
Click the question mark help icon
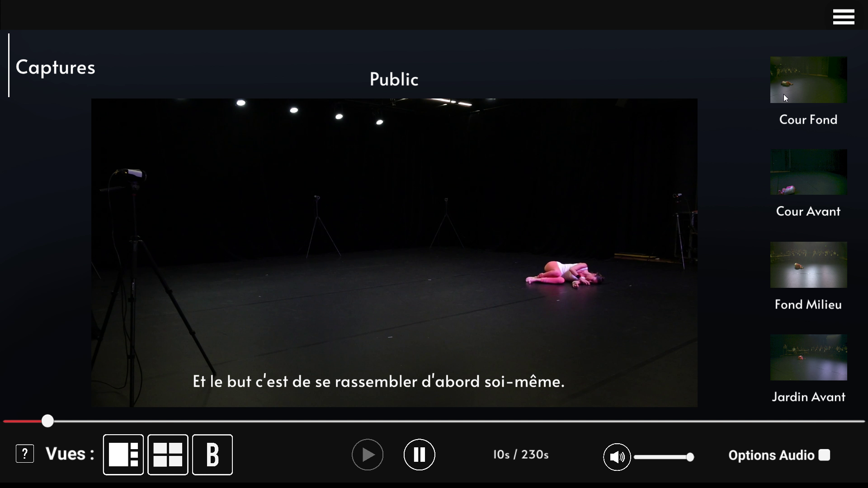[25, 454]
